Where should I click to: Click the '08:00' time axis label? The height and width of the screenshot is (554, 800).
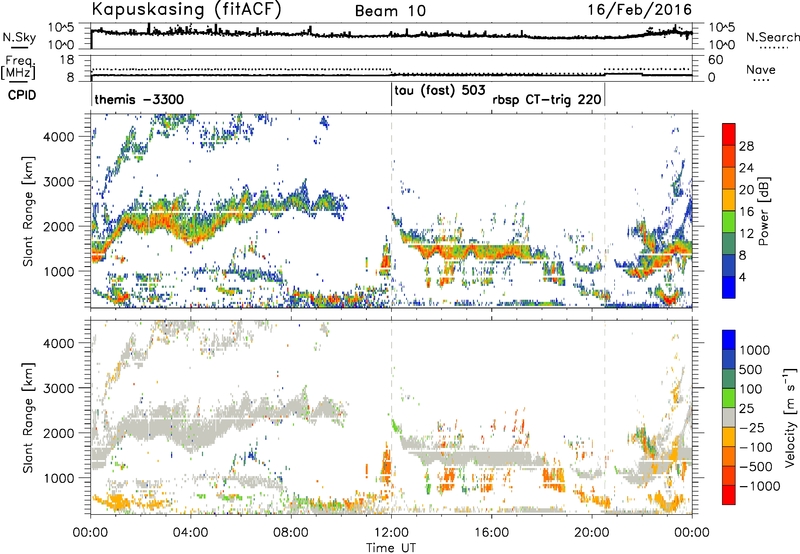tap(291, 533)
